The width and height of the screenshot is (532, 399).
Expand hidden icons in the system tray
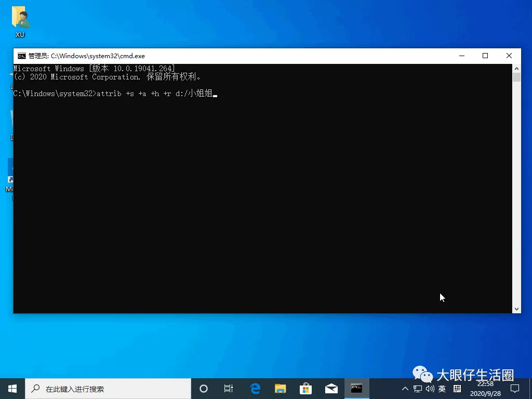405,388
